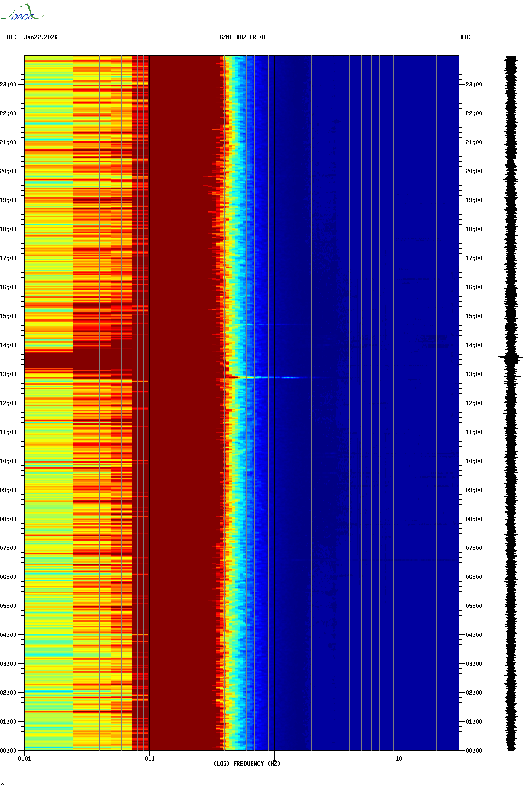This screenshot has width=532, height=789.
Task: Select the Jan22,2026 date label
Action: 41,37
